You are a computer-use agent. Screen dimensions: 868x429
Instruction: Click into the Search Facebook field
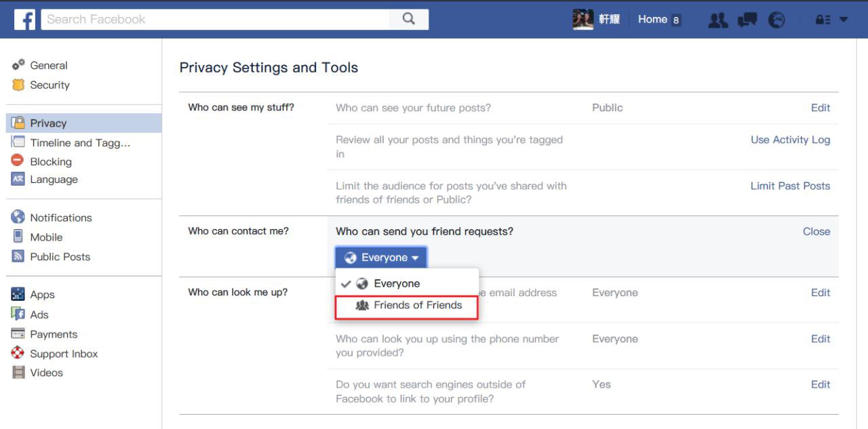(x=216, y=19)
